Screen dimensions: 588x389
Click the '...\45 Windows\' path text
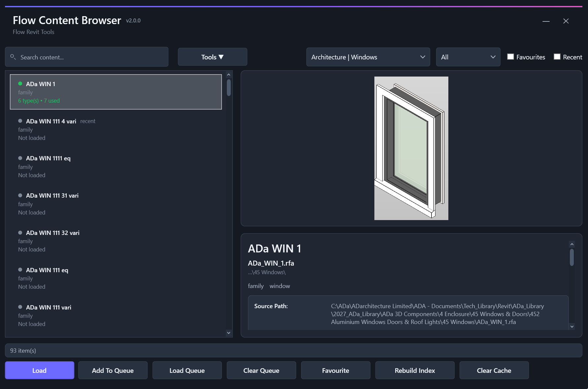267,272
